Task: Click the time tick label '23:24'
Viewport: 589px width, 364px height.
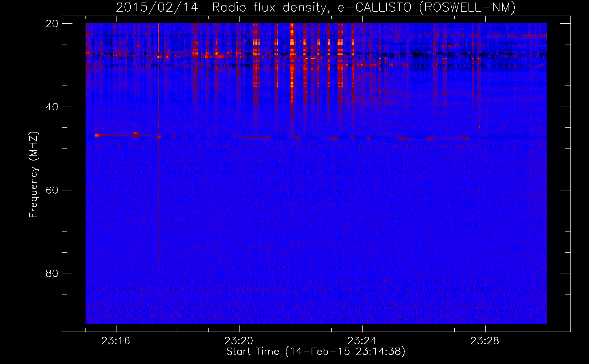Action: [x=362, y=341]
